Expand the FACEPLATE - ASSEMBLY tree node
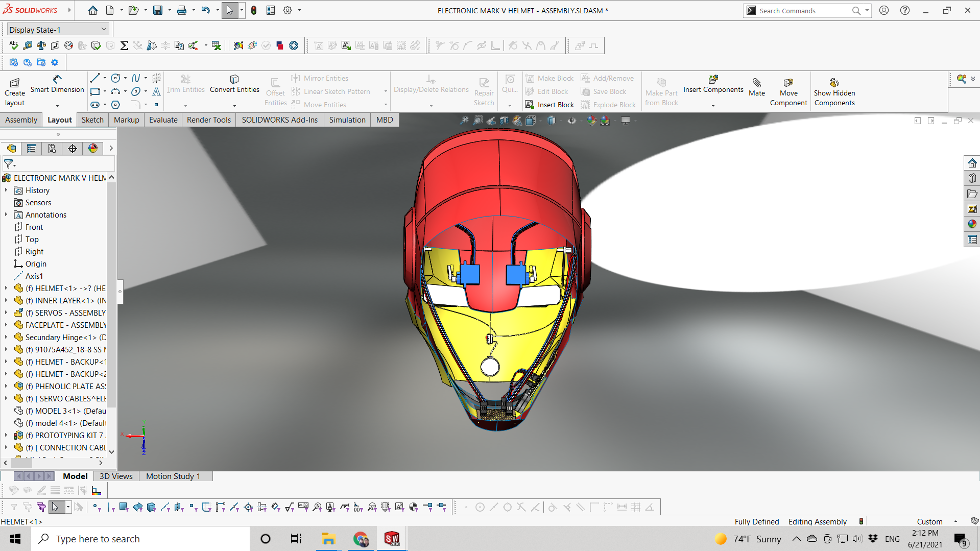Screen dimensions: 980x551 (6, 325)
